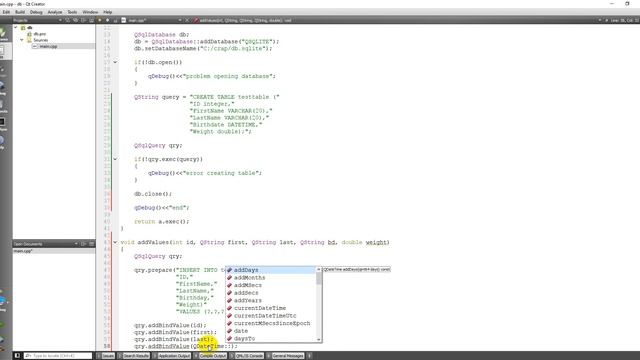Choose addDays from completion list
The height and width of the screenshot is (360, 640).
[x=271, y=270]
